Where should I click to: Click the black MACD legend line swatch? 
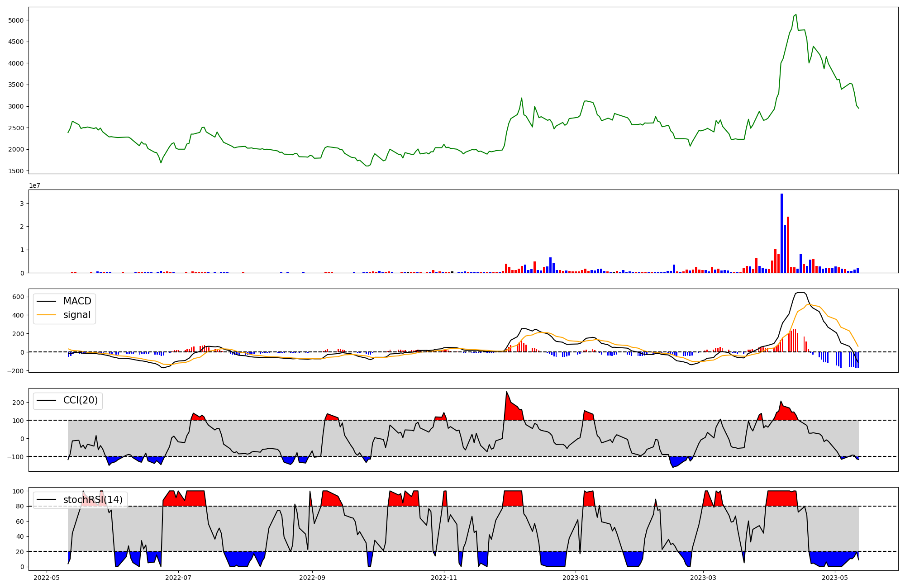tap(46, 301)
